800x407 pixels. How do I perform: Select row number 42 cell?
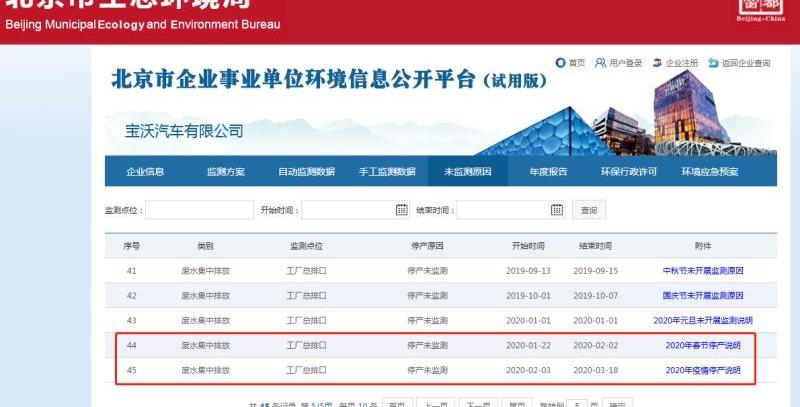coord(132,295)
